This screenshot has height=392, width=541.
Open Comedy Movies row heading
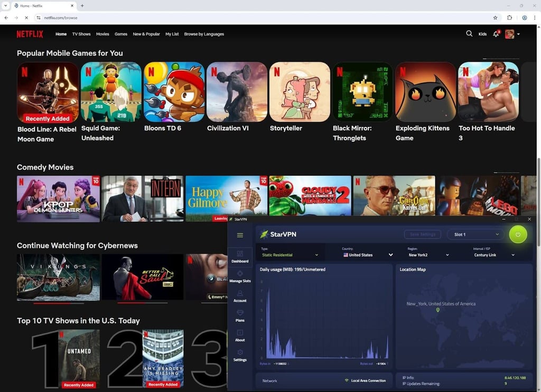tap(45, 167)
